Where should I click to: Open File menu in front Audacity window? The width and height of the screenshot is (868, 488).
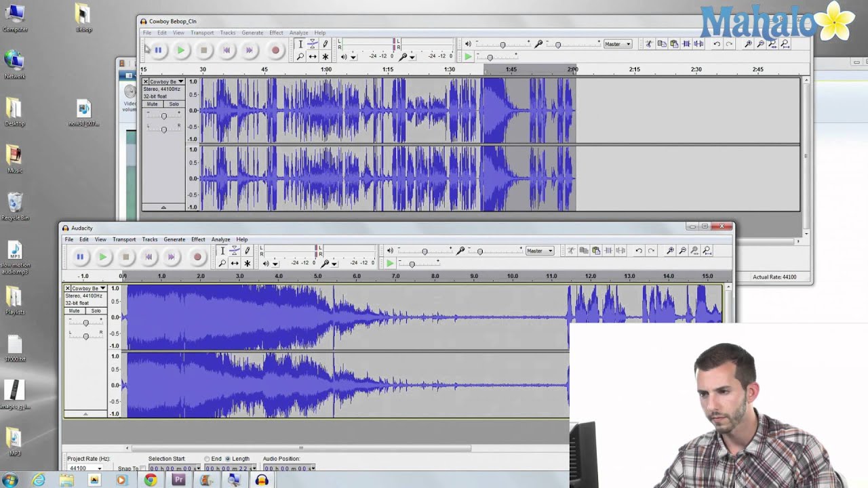69,239
